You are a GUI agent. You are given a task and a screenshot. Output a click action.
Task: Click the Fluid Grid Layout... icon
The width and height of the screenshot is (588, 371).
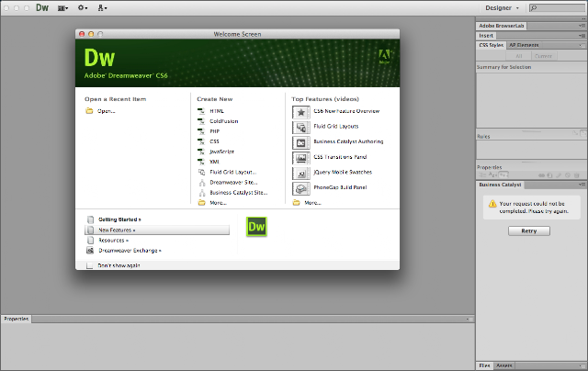[202, 172]
